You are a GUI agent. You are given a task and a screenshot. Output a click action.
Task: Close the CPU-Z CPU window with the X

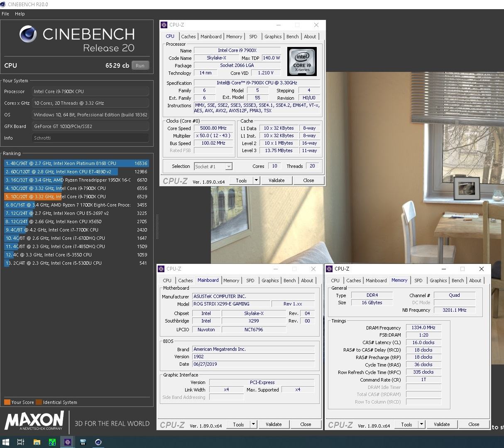(316, 25)
